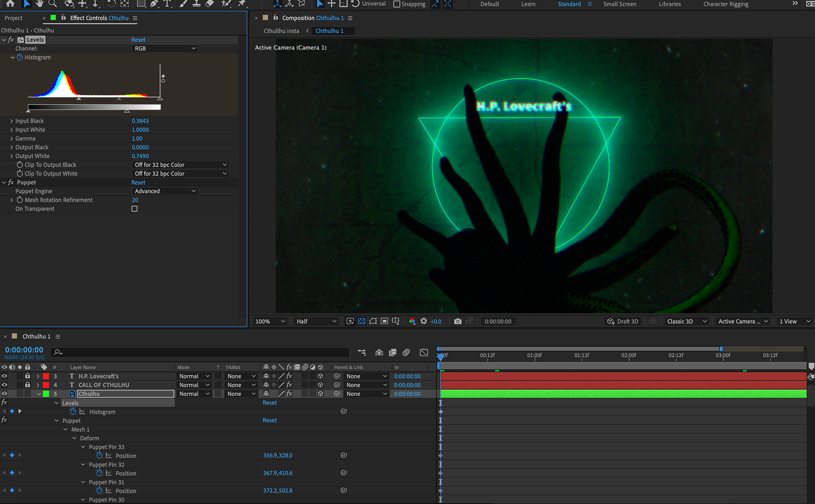Reset the Levels effect in Effect Controls
Viewport: 815px width, 504px height.
(138, 39)
